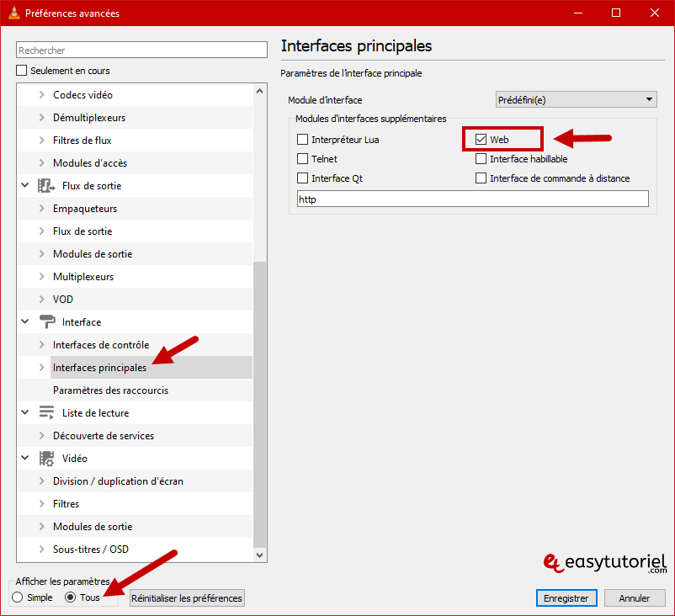Screen dimensions: 675x616
Task: Click Réinitialiser les préférences button
Action: [187, 598]
